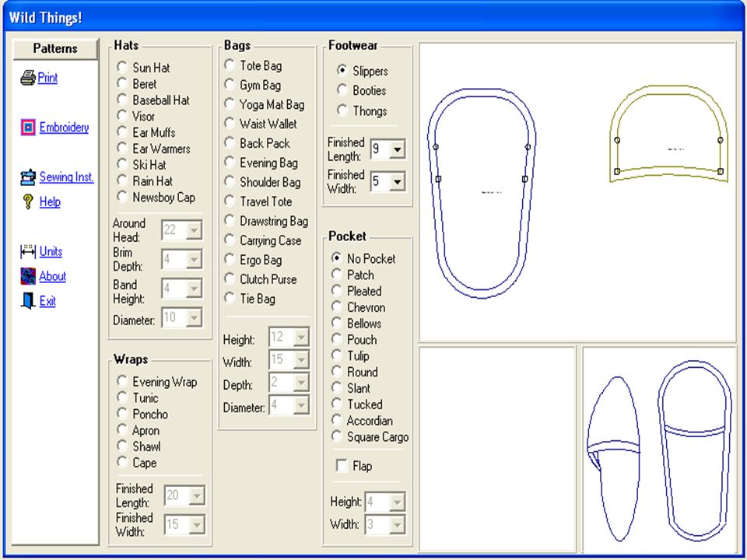747x560 pixels.
Task: Open the Sewing Inst. link
Action: coord(67,177)
